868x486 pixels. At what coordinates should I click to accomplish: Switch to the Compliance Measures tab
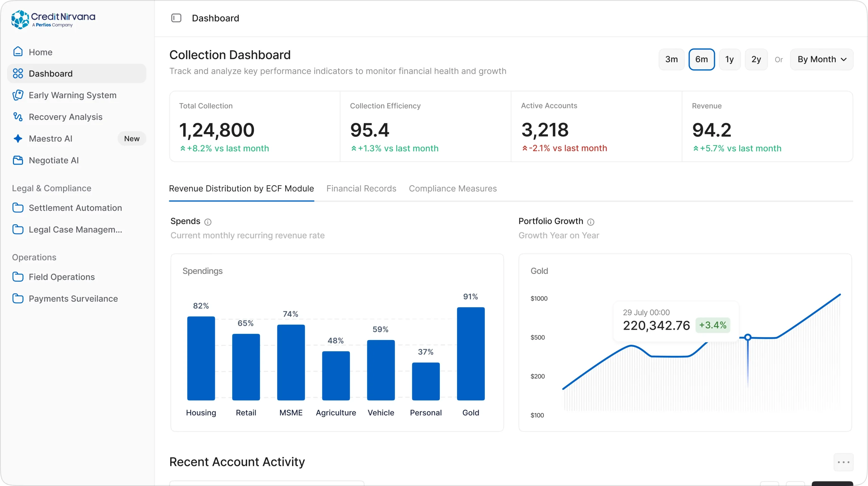tap(453, 188)
